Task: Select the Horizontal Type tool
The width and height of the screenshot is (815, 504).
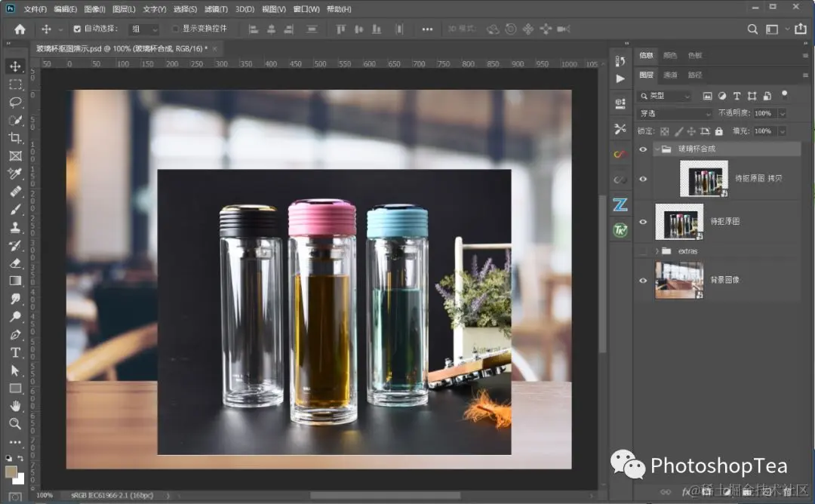Action: pos(15,353)
